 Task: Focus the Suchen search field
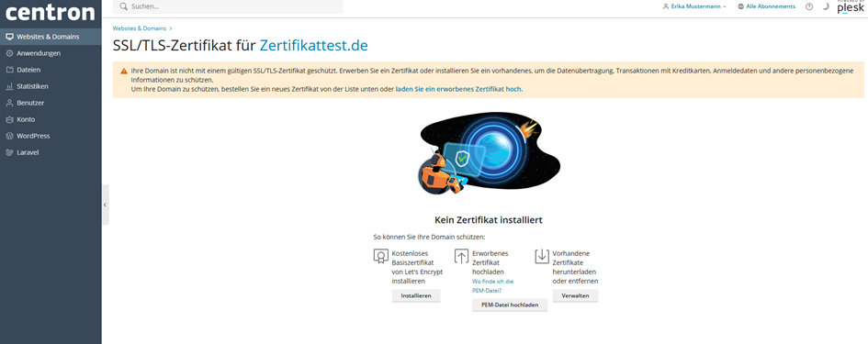[x=228, y=6]
